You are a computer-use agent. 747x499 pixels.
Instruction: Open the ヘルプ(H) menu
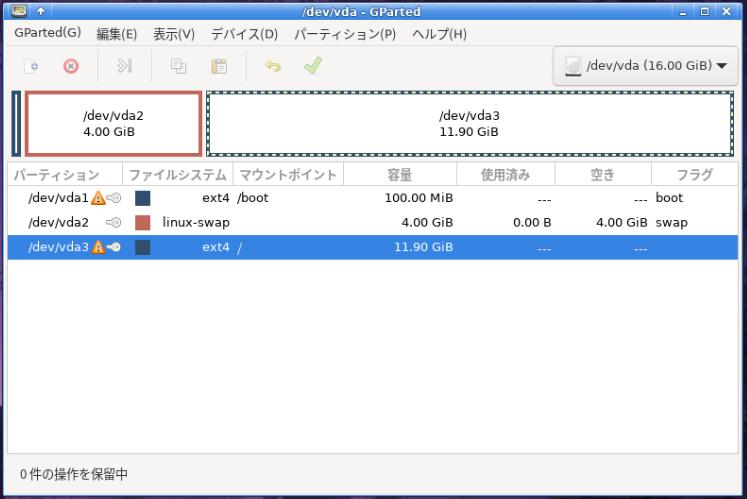pos(439,34)
